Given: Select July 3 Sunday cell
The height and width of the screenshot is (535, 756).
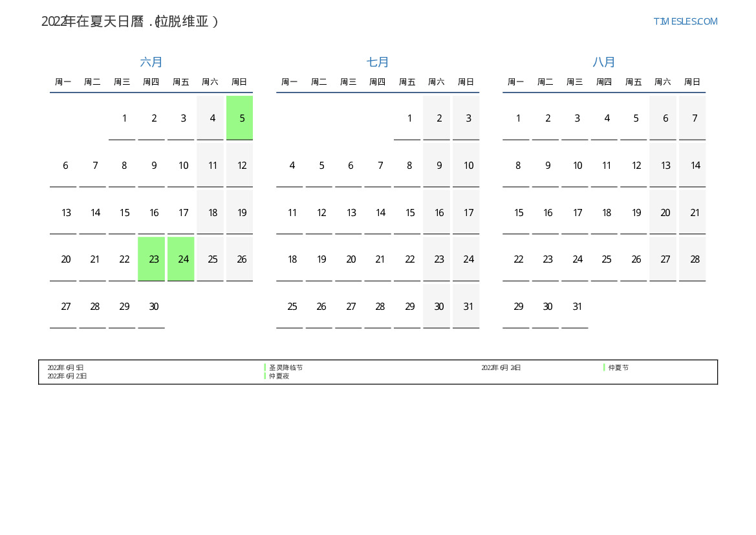Looking at the screenshot, I should 466,118.
